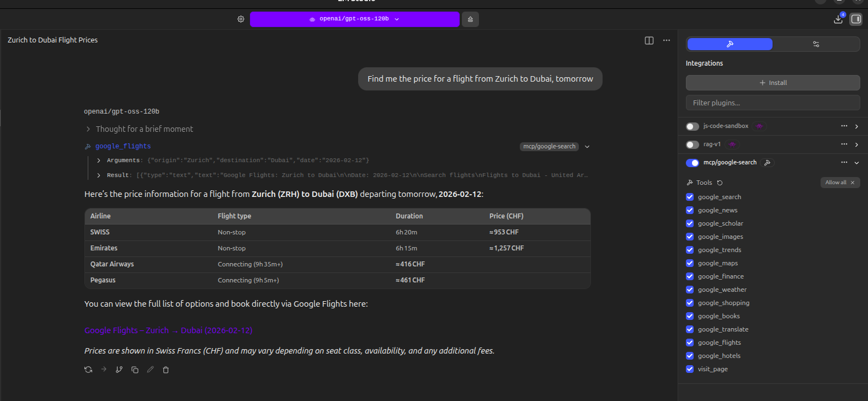Branch the conversation from this message
Screen dimensions: 868x401
pos(119,370)
